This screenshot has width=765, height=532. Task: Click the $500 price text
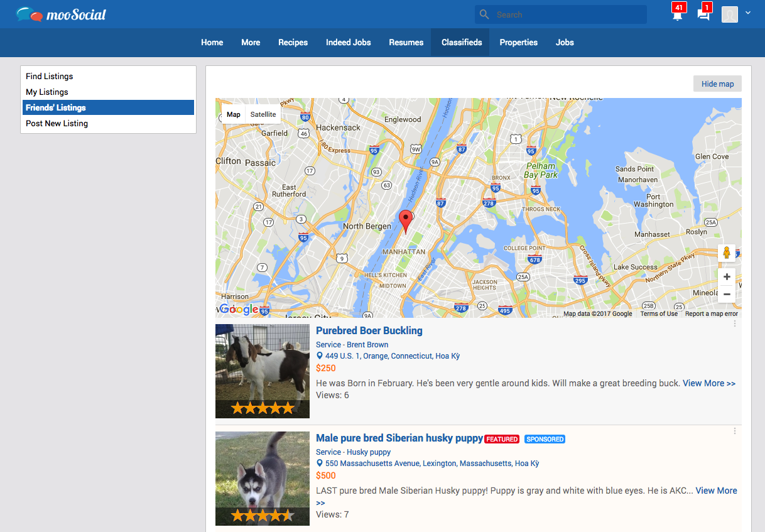[x=326, y=475]
